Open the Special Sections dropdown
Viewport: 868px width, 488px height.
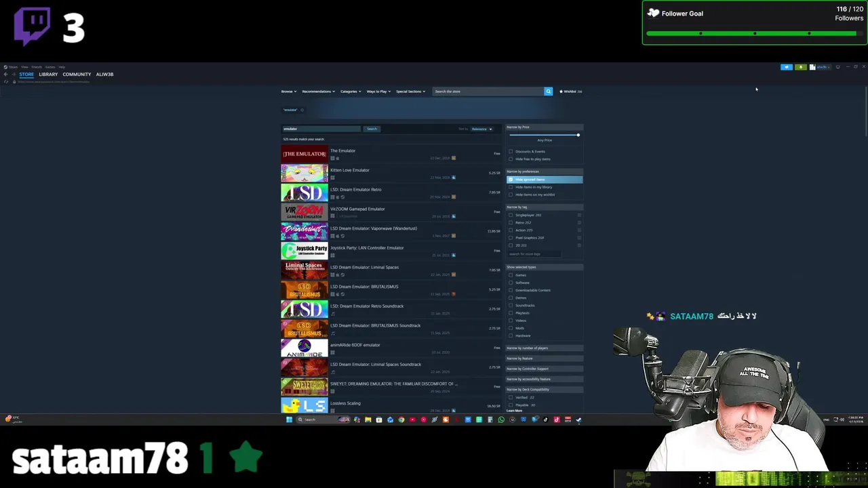(x=411, y=91)
